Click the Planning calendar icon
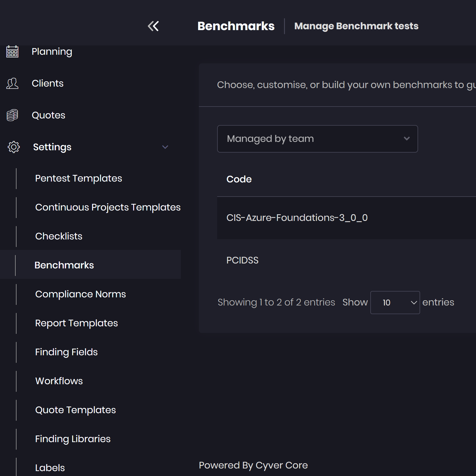The image size is (476, 476). pos(12,52)
